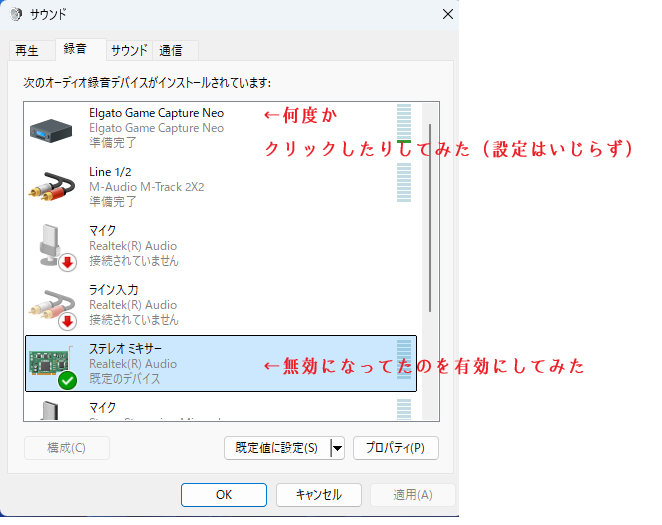662x525 pixels.
Task: Confirm with the OK button
Action: [224, 495]
